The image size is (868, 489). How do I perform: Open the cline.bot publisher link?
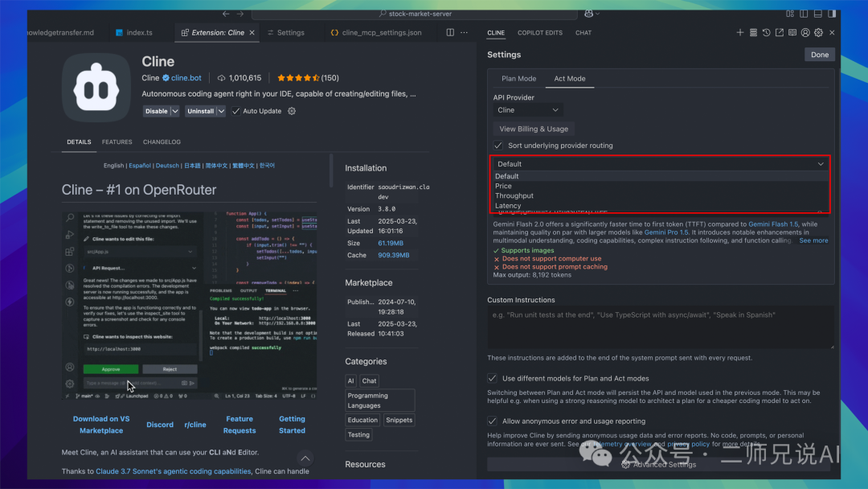tap(186, 78)
